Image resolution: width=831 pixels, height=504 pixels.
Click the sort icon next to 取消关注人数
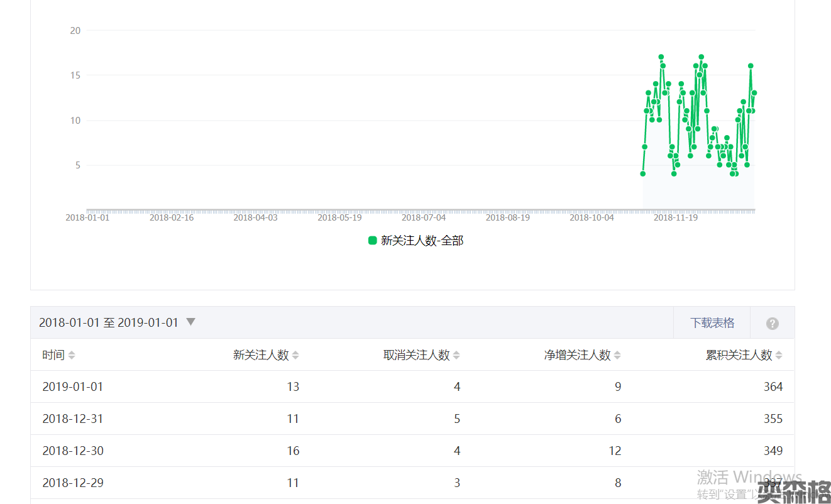coord(456,355)
